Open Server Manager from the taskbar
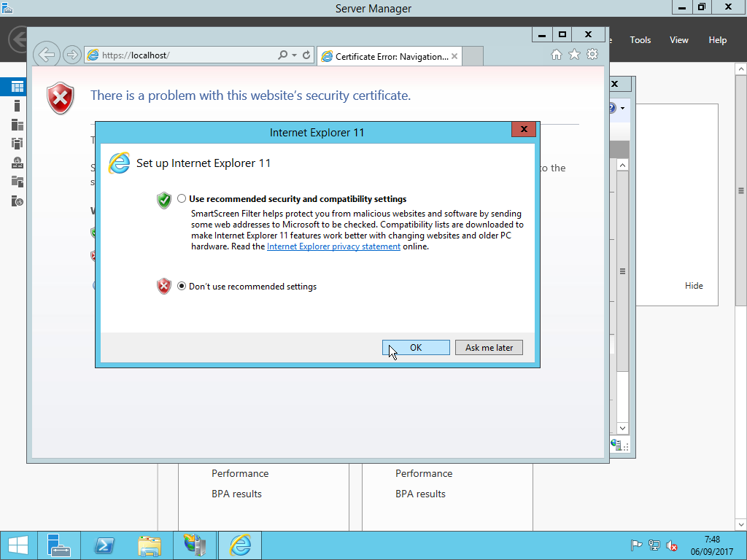747x560 pixels. (x=59, y=545)
